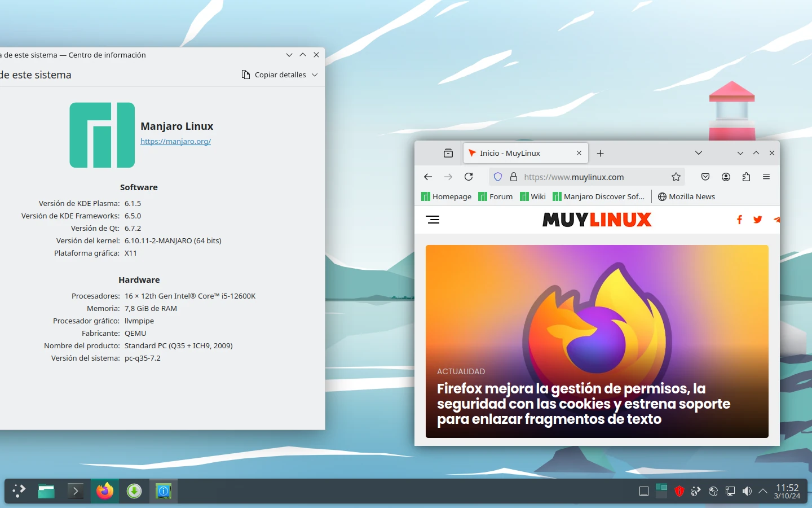812x508 pixels.
Task: Open the list all tabs dropdown
Action: pyautogui.click(x=699, y=153)
